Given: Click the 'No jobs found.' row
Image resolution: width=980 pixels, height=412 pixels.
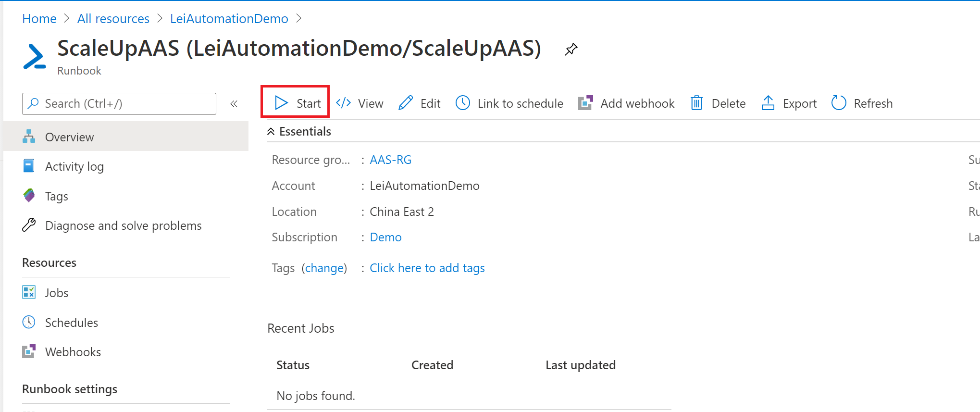Looking at the screenshot, I should click(469, 396).
